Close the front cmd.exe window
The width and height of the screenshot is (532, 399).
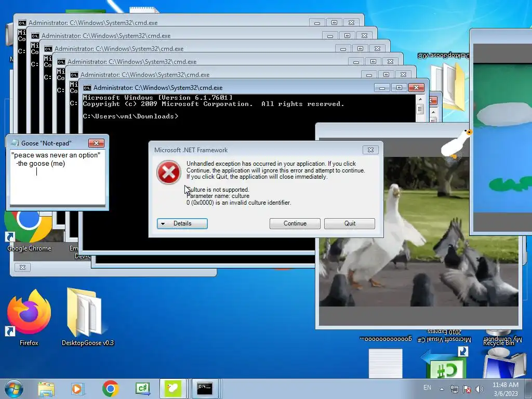tap(416, 88)
